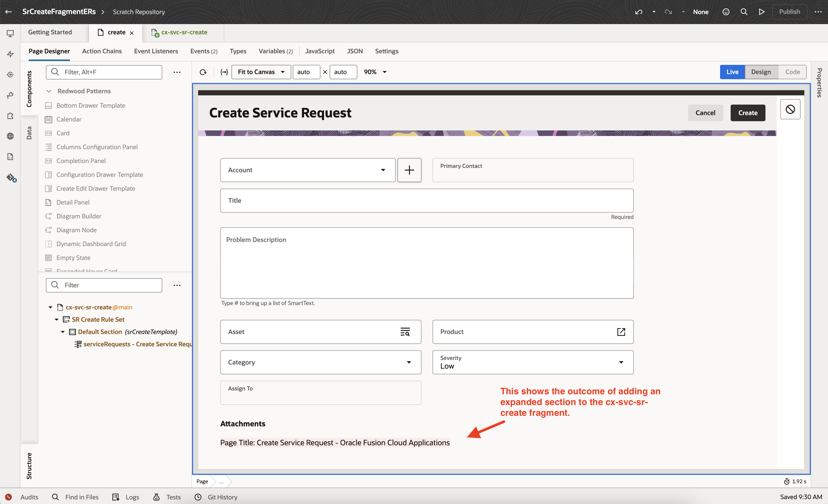The height and width of the screenshot is (504, 828).
Task: Click the Title input field
Action: (x=427, y=200)
